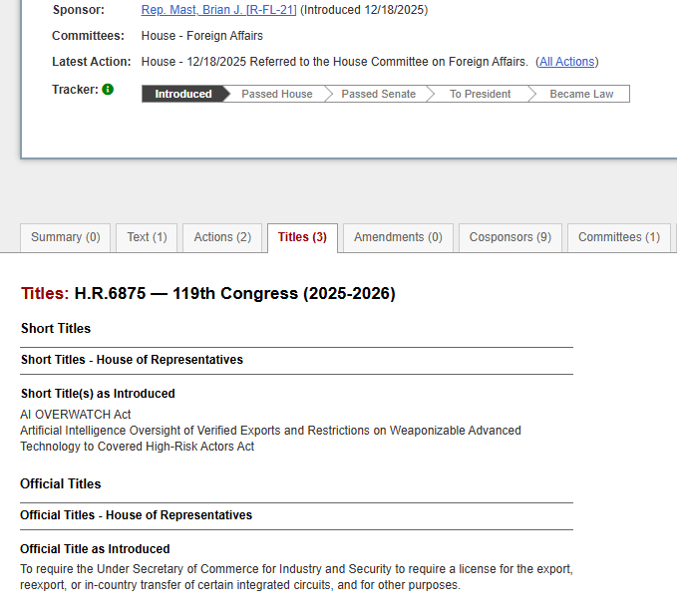Click the To President tracker stage

pyautogui.click(x=481, y=94)
